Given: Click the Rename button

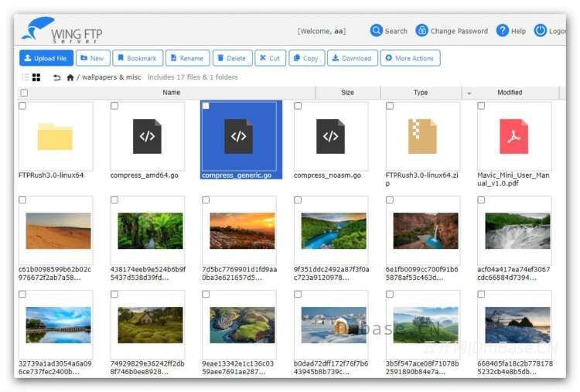Looking at the screenshot, I should pos(188,58).
